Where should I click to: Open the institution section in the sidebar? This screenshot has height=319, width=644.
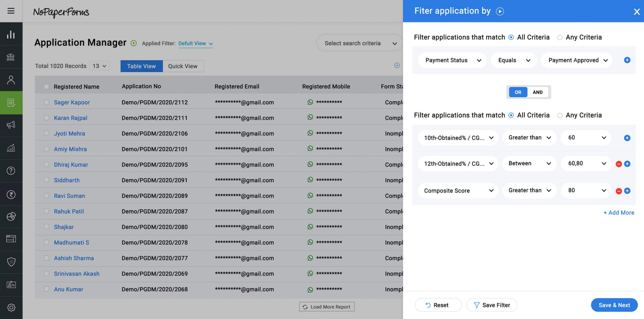pyautogui.click(x=11, y=57)
